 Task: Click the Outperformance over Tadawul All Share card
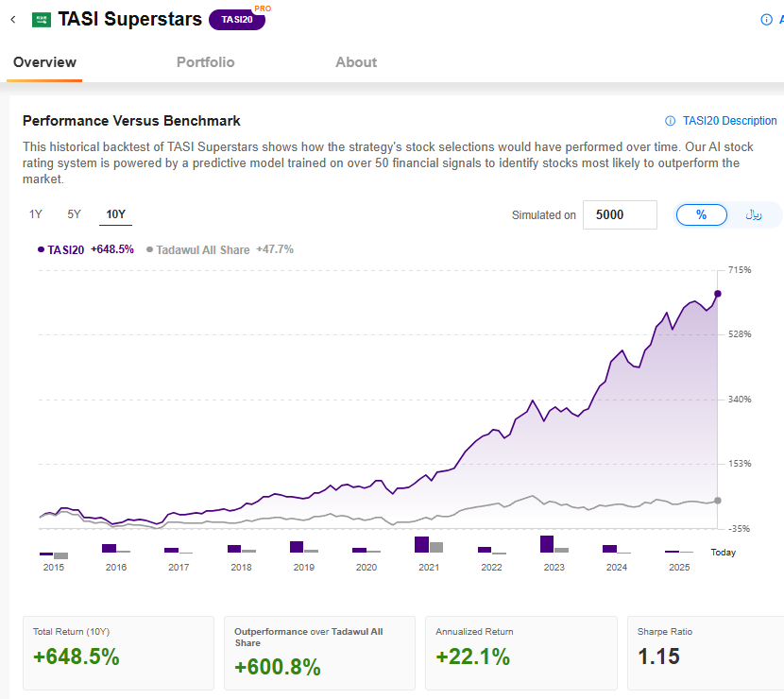tap(319, 653)
